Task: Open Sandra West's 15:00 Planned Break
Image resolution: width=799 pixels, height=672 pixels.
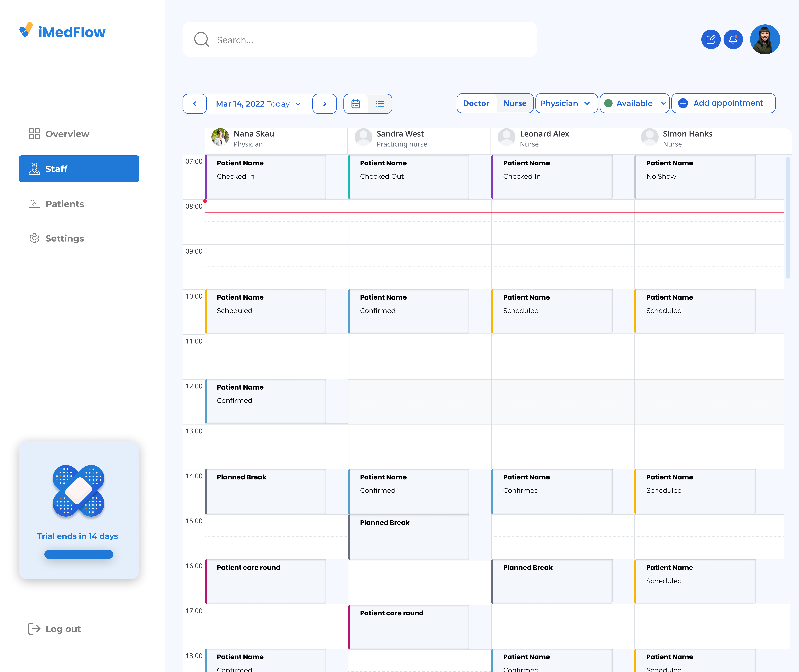Action: [409, 537]
